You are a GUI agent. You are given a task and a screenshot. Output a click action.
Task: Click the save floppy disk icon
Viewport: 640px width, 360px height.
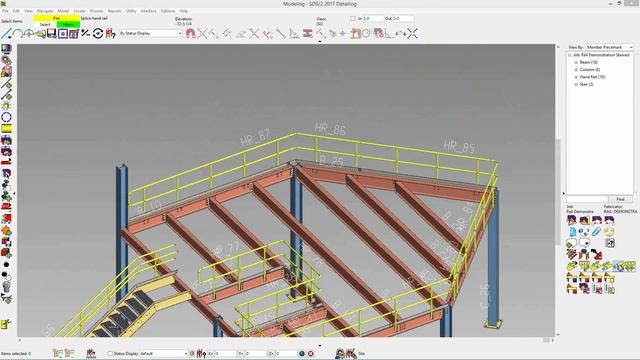(x=51, y=33)
